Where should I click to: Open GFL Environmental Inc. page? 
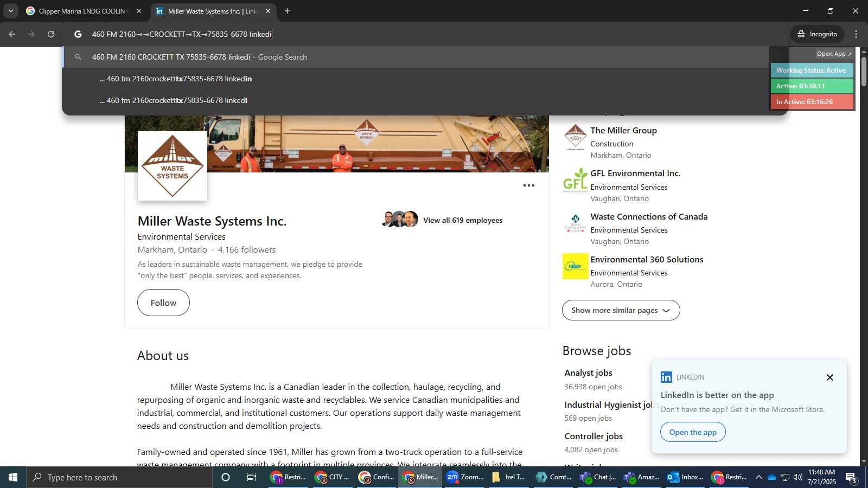(x=635, y=174)
